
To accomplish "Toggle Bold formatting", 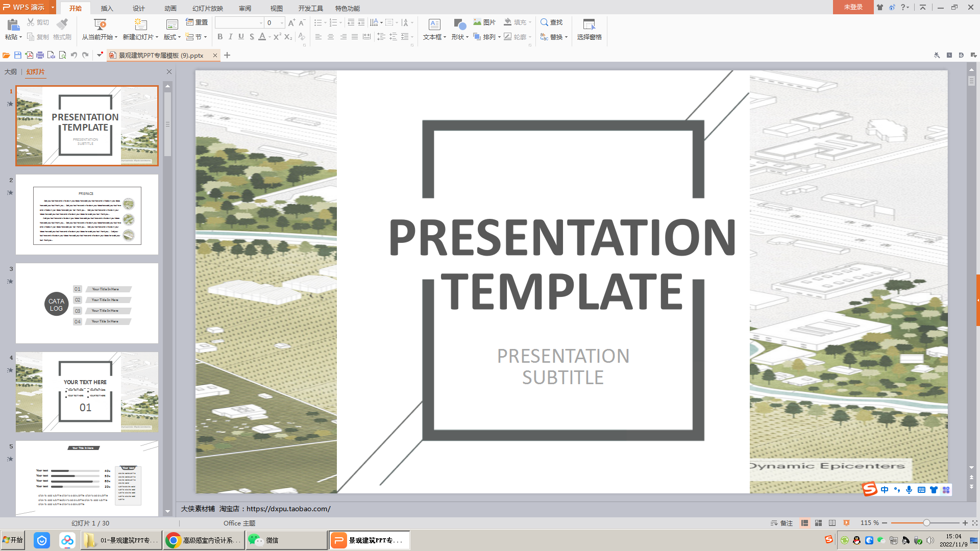I will (x=220, y=37).
